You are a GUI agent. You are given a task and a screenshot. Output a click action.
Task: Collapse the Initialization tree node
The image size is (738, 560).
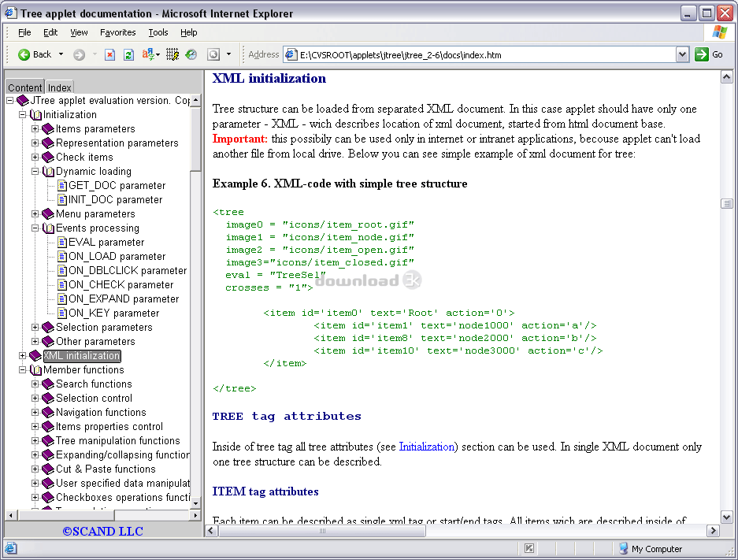(x=23, y=115)
